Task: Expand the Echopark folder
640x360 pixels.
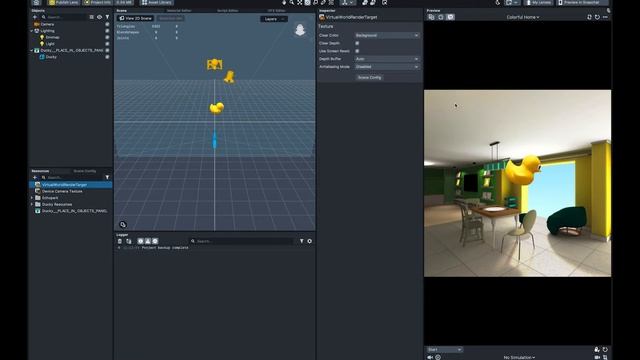Action: (x=32, y=198)
